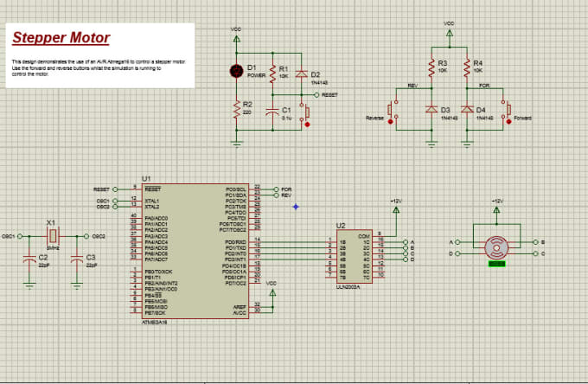Click the 'ATMEGA16' part label
Viewport: 588px width, 384px height.
154,323
